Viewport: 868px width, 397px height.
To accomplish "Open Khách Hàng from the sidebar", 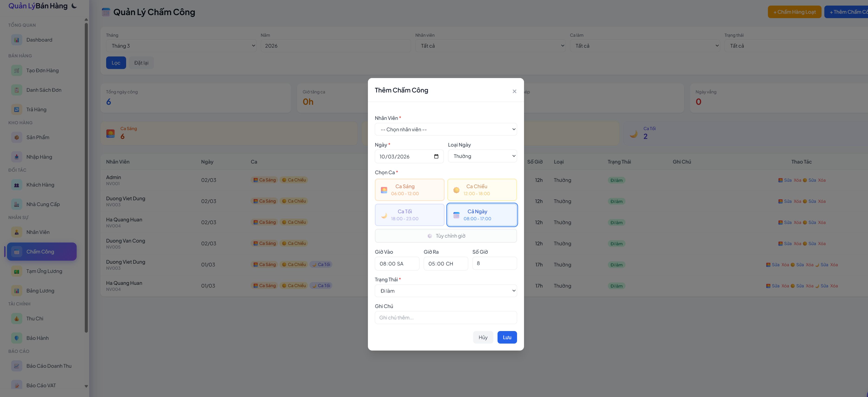I will coord(40,185).
